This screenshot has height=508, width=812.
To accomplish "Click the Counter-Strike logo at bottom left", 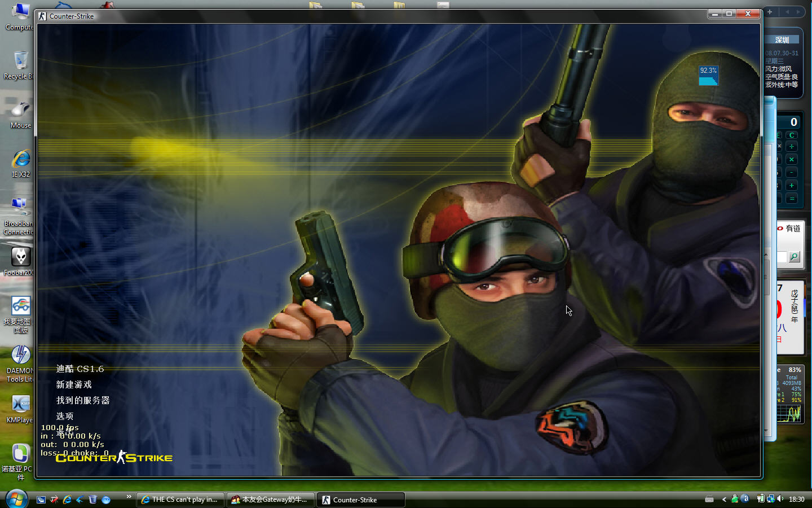I will pyautogui.click(x=114, y=458).
